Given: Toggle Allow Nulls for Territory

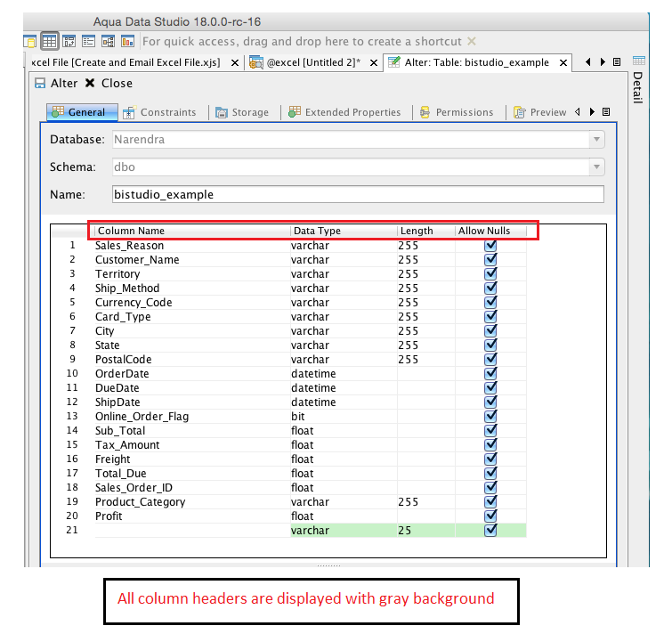Looking at the screenshot, I should pyautogui.click(x=490, y=273).
